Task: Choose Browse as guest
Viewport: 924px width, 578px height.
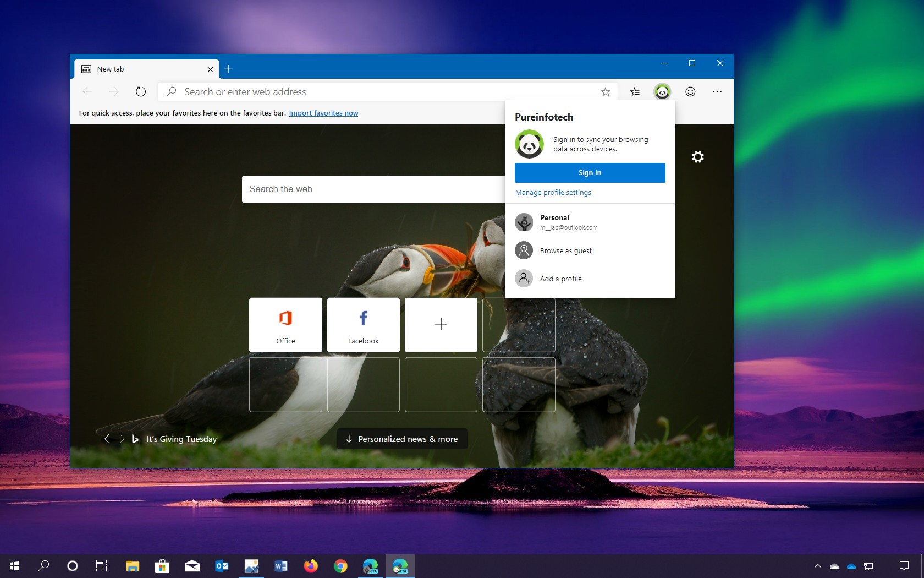Action: pyautogui.click(x=590, y=250)
